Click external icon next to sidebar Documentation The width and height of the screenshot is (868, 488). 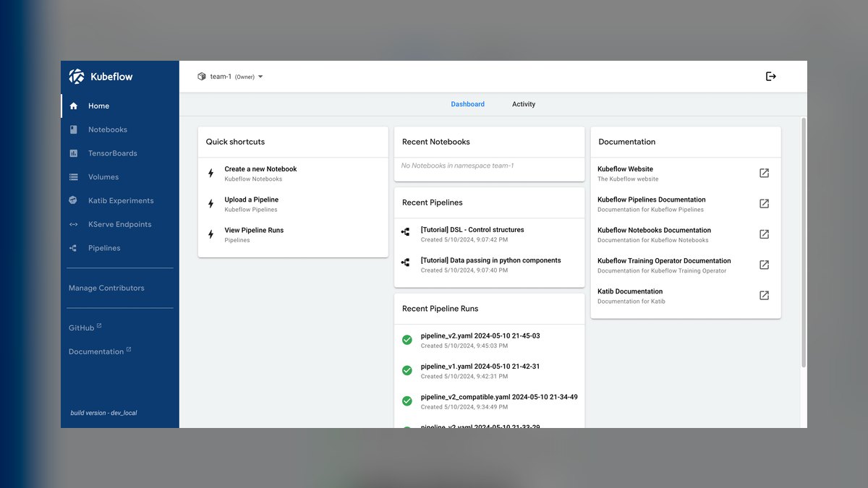129,350
